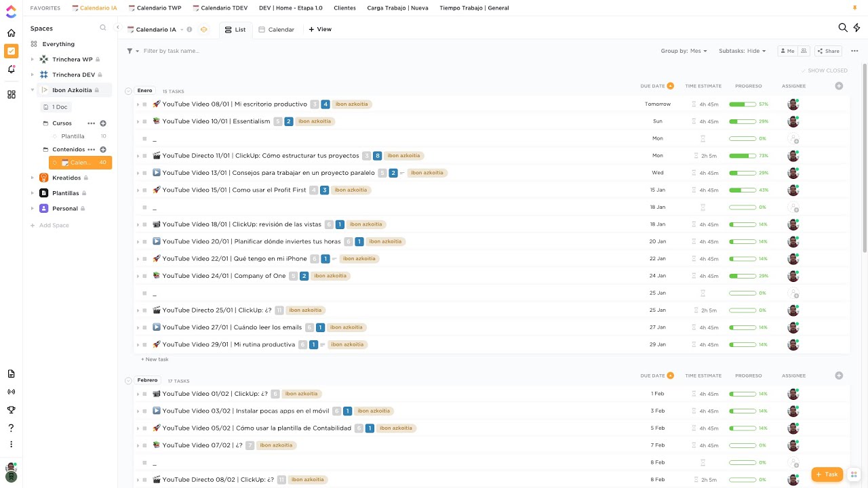Click the Share button
The width and height of the screenshot is (868, 488).
[x=828, y=51]
